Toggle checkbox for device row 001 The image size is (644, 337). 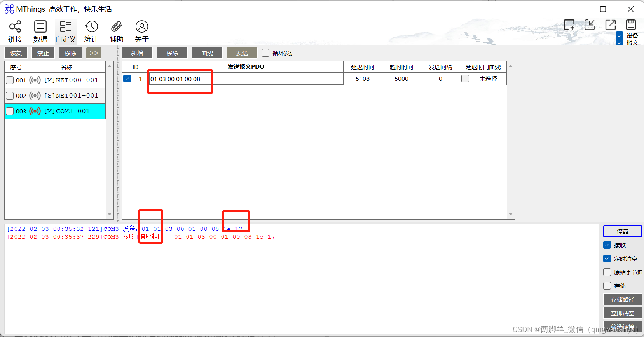[10, 80]
